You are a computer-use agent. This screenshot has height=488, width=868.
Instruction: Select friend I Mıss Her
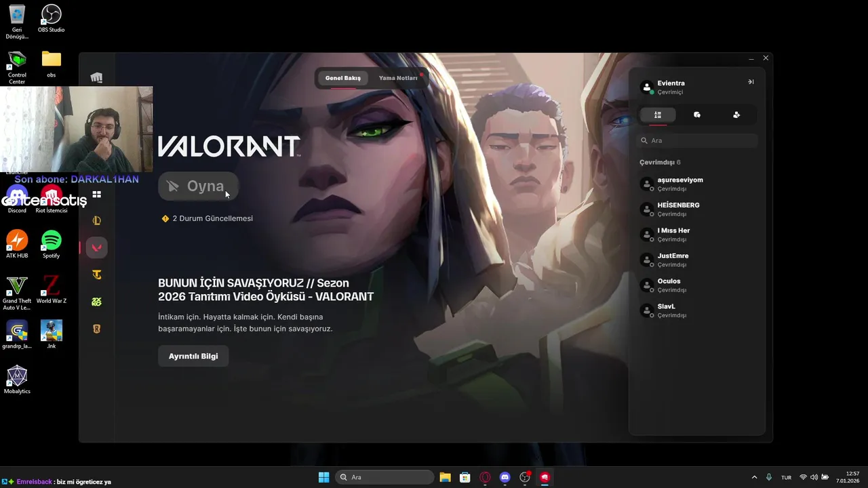click(696, 235)
